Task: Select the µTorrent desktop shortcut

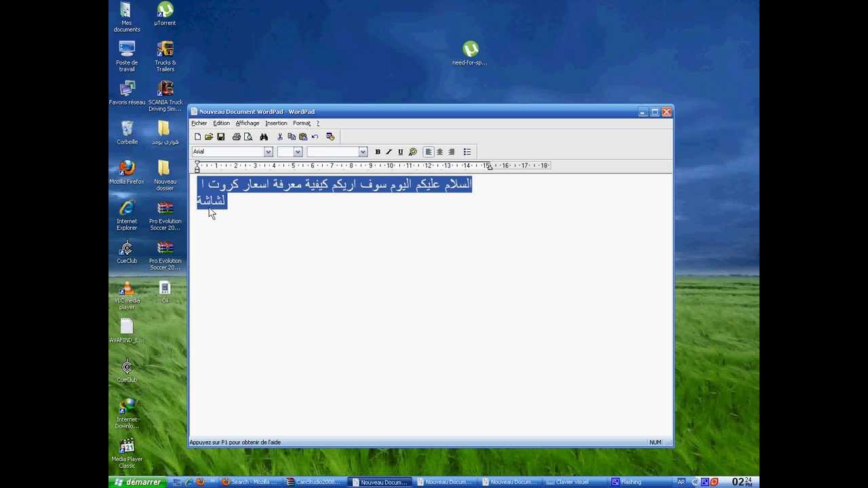Action: [x=165, y=14]
